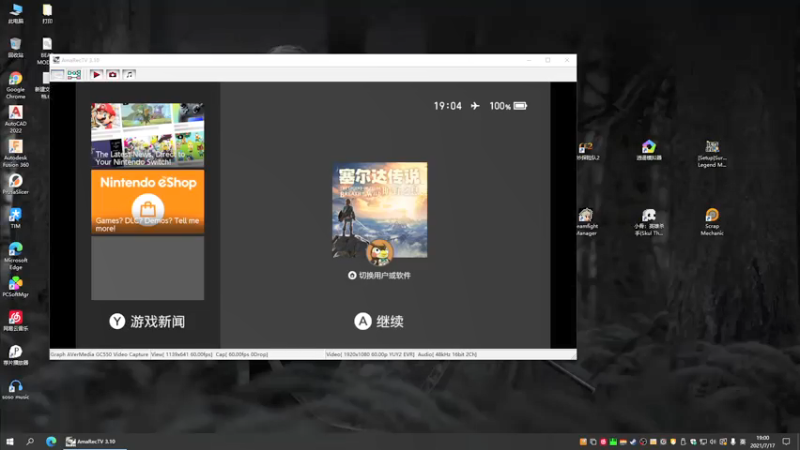Click the green tray icon

point(613,442)
